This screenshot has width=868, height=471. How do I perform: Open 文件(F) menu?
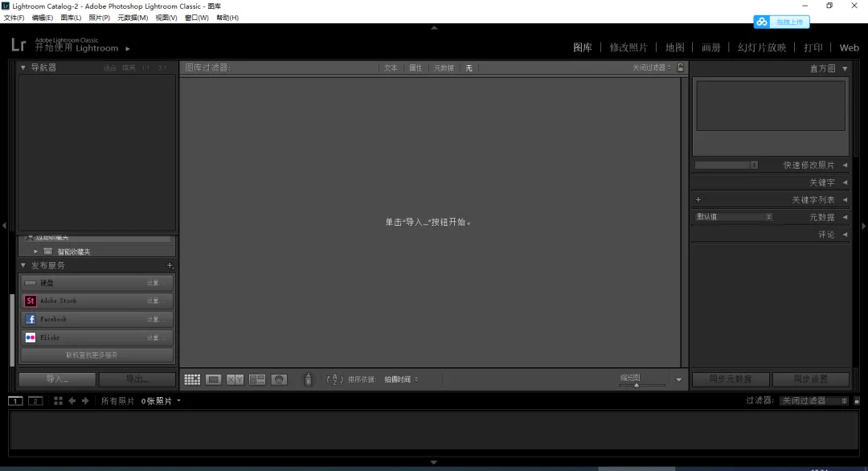[x=14, y=18]
